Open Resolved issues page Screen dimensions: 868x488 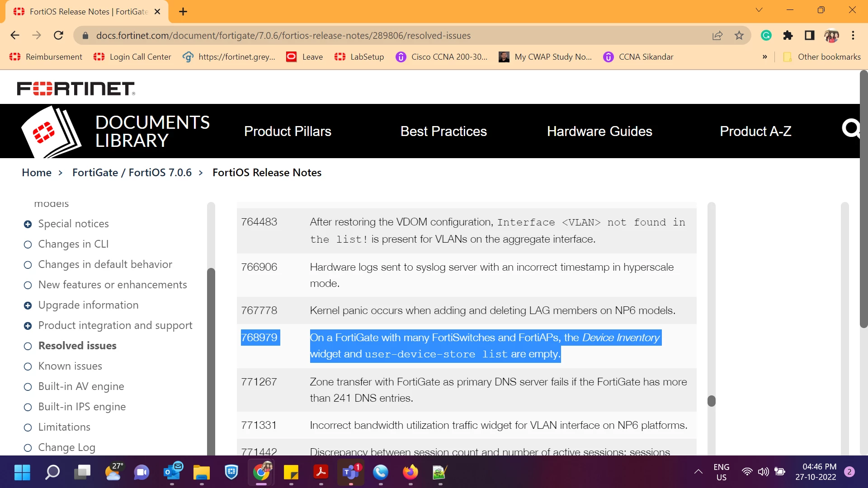click(x=77, y=346)
